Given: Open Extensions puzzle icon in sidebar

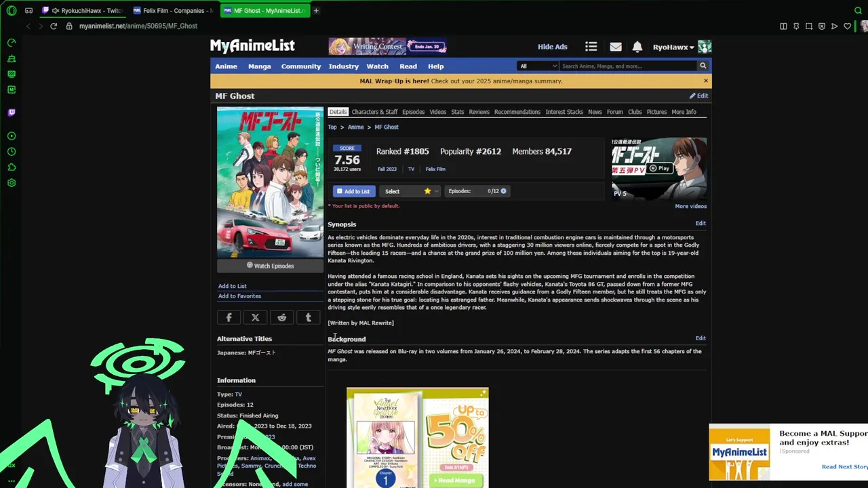Looking at the screenshot, I should (x=12, y=167).
